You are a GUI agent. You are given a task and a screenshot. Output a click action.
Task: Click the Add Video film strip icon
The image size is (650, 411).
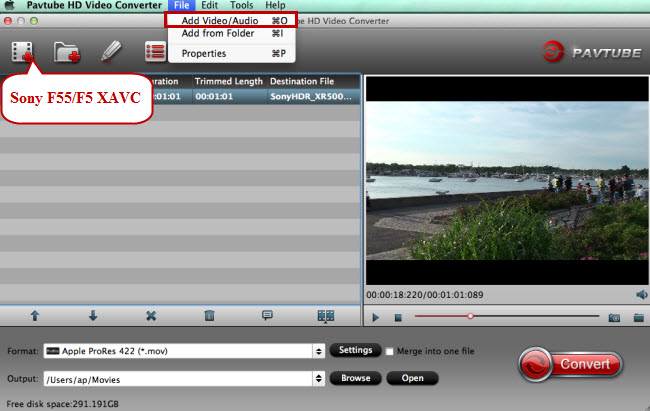coord(22,52)
